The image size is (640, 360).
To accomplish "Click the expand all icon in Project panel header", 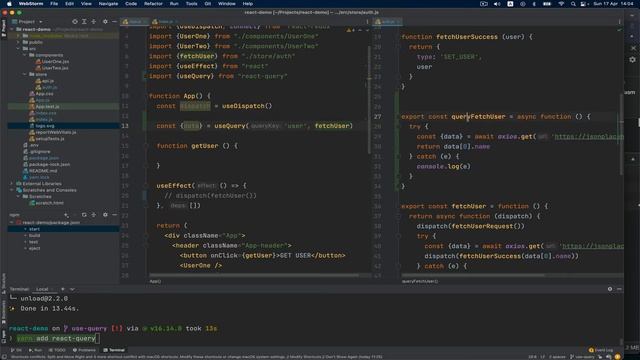I will pyautogui.click(x=84, y=21).
